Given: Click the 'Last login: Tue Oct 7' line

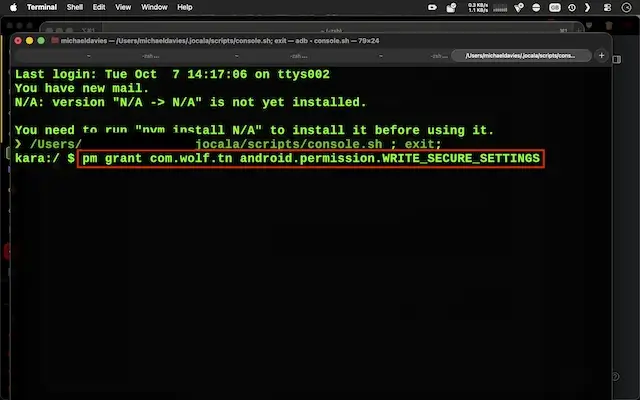Looking at the screenshot, I should pos(172,74).
